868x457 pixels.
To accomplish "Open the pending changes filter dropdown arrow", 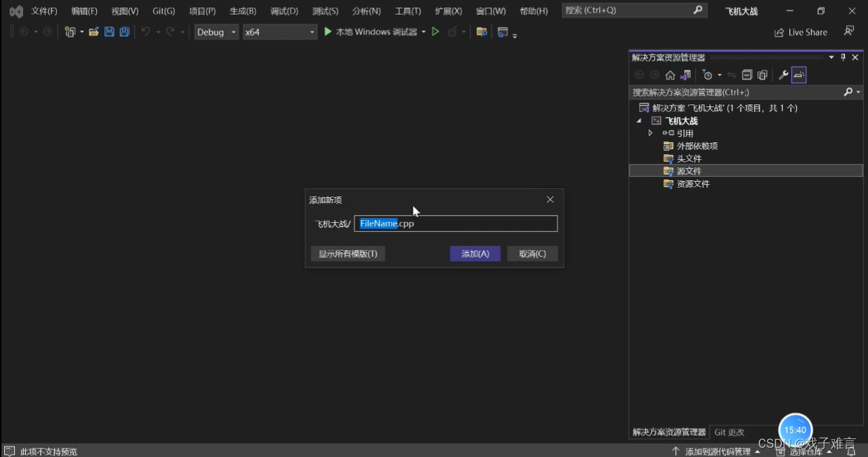I will (719, 75).
